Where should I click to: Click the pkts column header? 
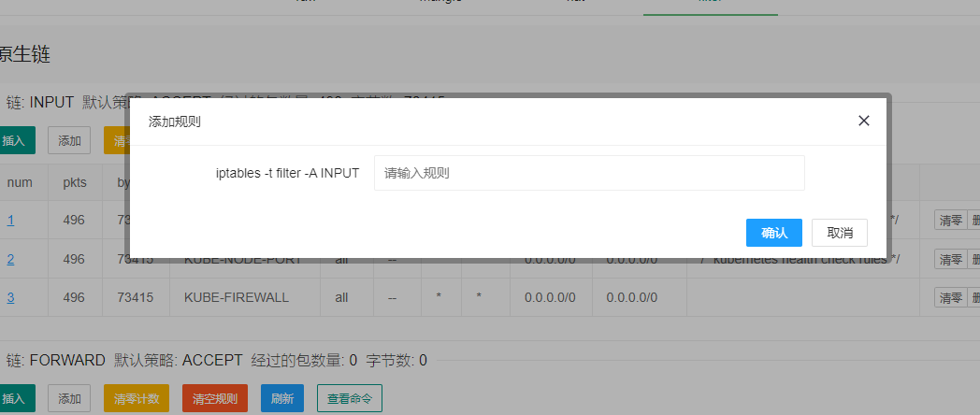[x=75, y=182]
